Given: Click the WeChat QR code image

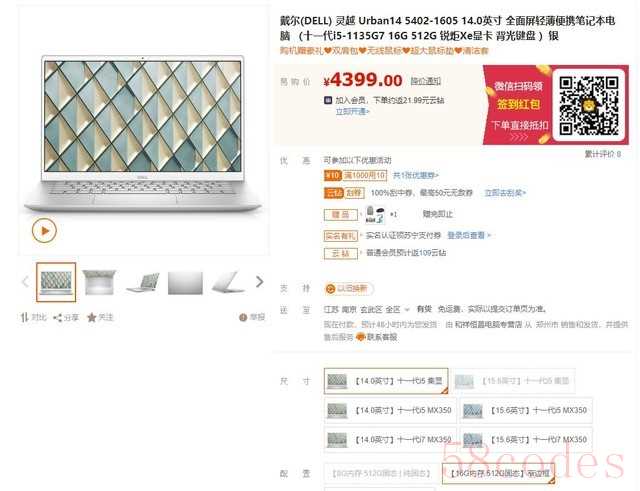Looking at the screenshot, I should (589, 105).
